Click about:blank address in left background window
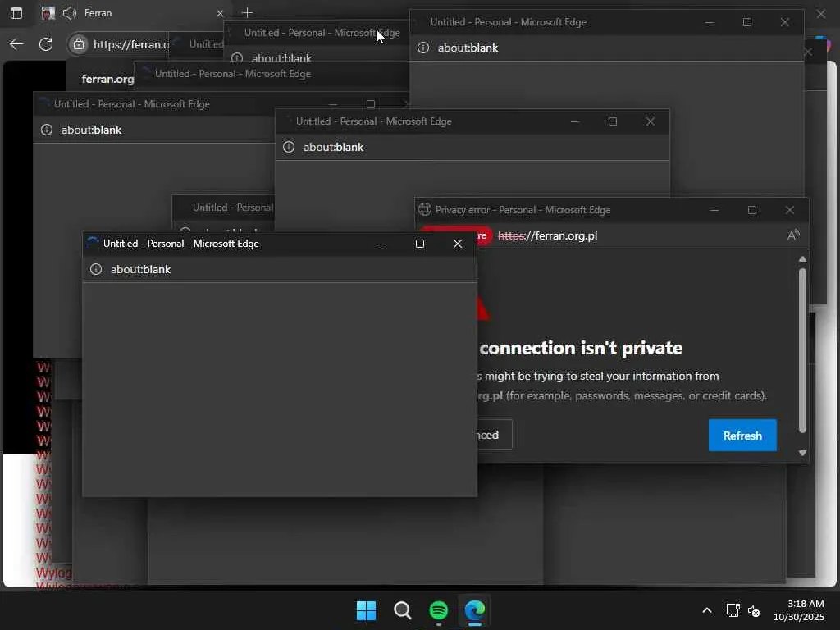The image size is (840, 630). [91, 130]
